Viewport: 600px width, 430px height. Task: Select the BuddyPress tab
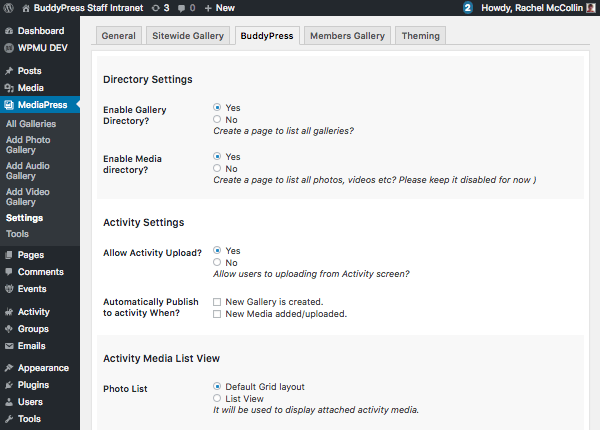(x=267, y=36)
